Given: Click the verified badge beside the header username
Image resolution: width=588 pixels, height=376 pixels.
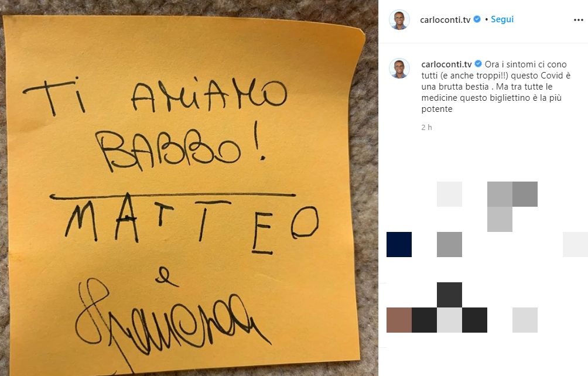Looking at the screenshot, I should 477,19.
